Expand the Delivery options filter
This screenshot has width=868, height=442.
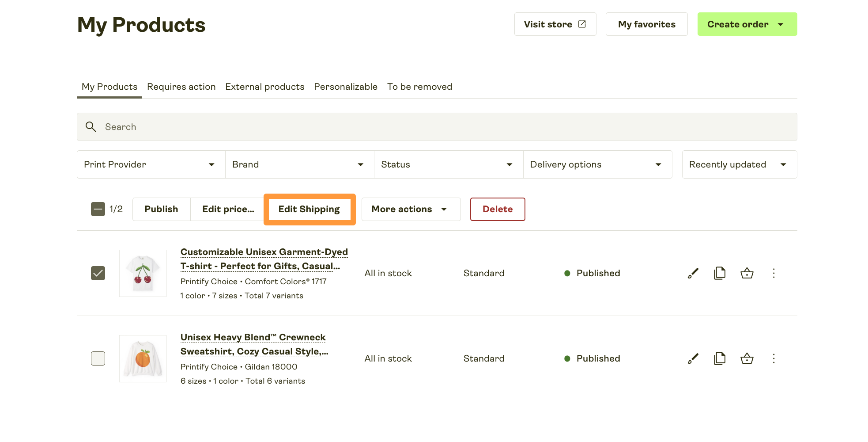pyautogui.click(x=598, y=164)
